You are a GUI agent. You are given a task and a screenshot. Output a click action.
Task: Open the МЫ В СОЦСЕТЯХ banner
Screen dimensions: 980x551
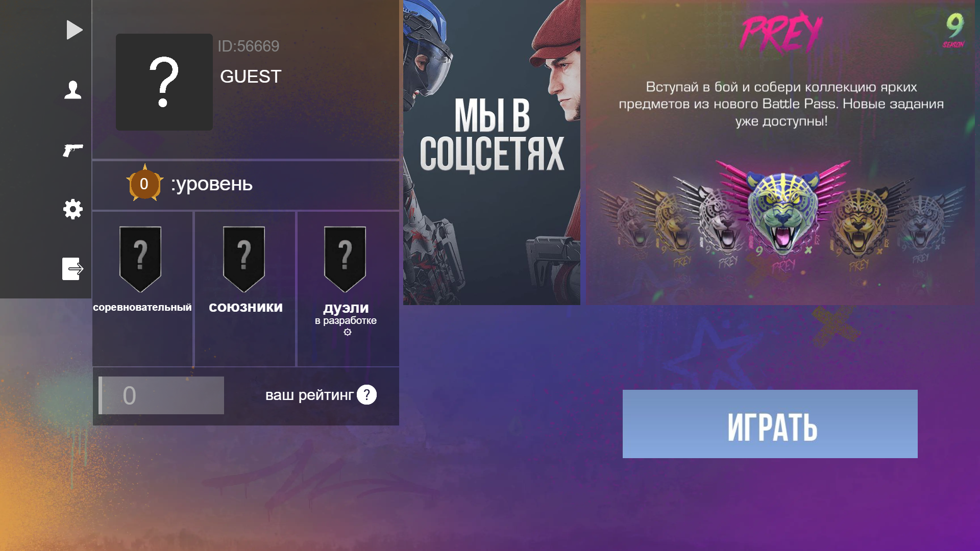coord(492,153)
